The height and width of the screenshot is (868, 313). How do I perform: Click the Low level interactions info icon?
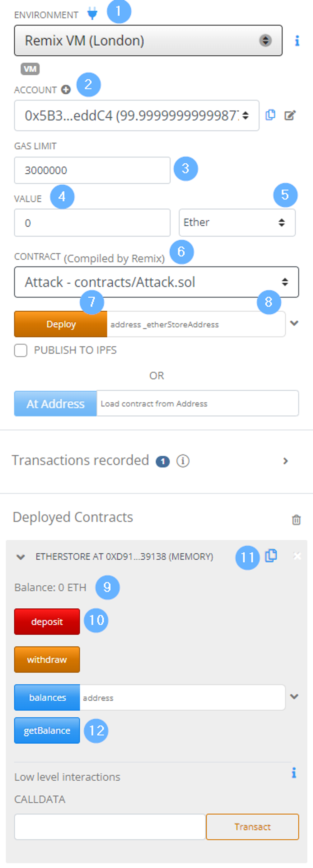pyautogui.click(x=294, y=773)
